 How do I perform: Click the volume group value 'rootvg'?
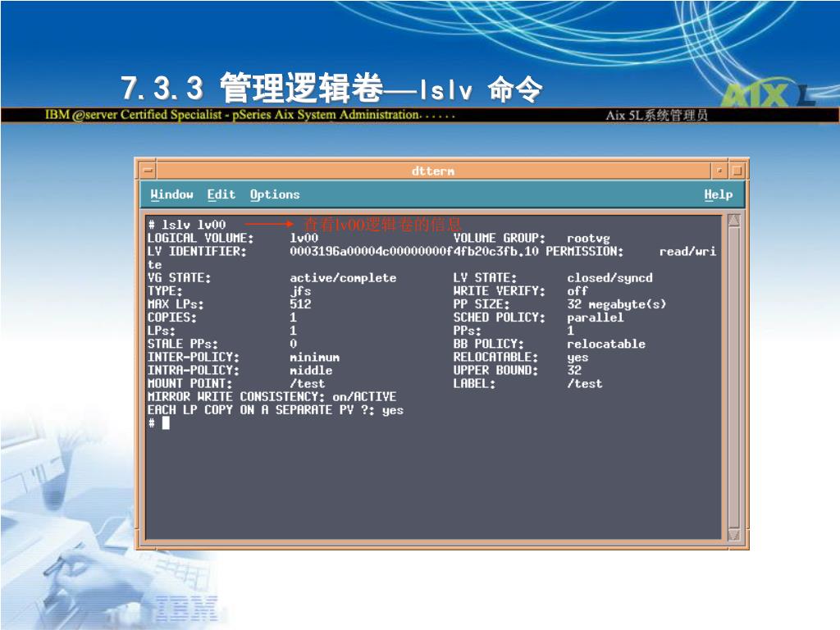(588, 239)
